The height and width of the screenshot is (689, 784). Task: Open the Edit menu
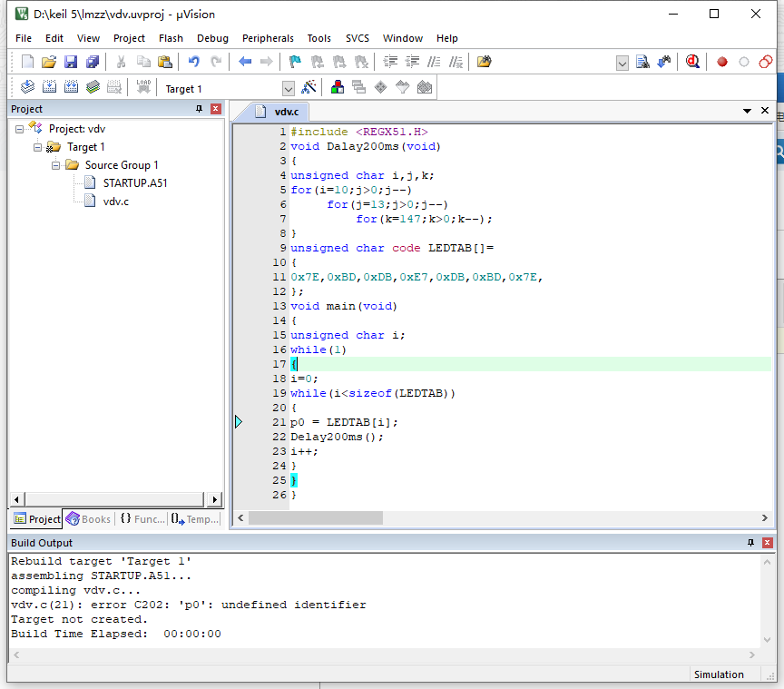(54, 38)
